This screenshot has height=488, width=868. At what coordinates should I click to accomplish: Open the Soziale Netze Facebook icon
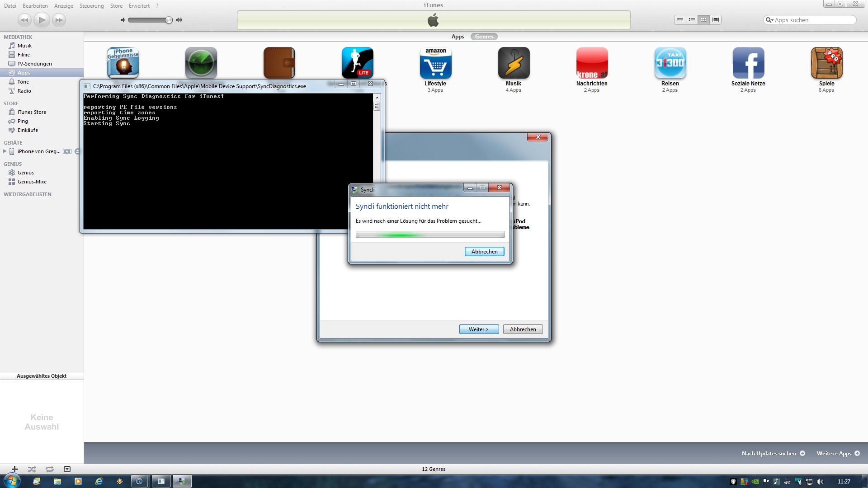point(749,63)
